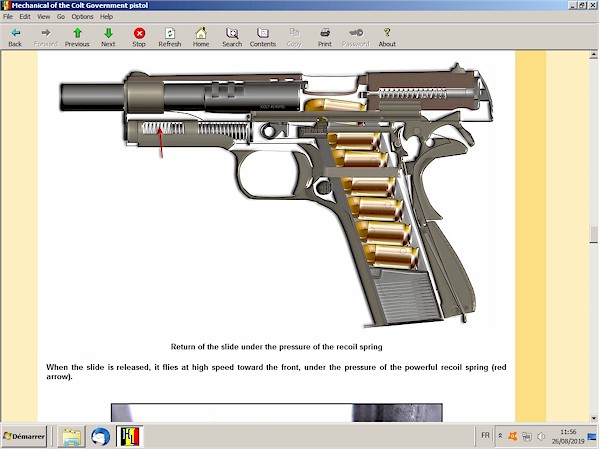
Task: Return to the Home page
Action: click(201, 37)
